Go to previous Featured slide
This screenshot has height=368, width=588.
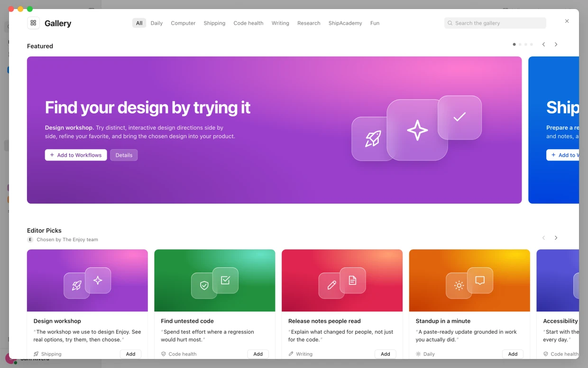tap(543, 44)
